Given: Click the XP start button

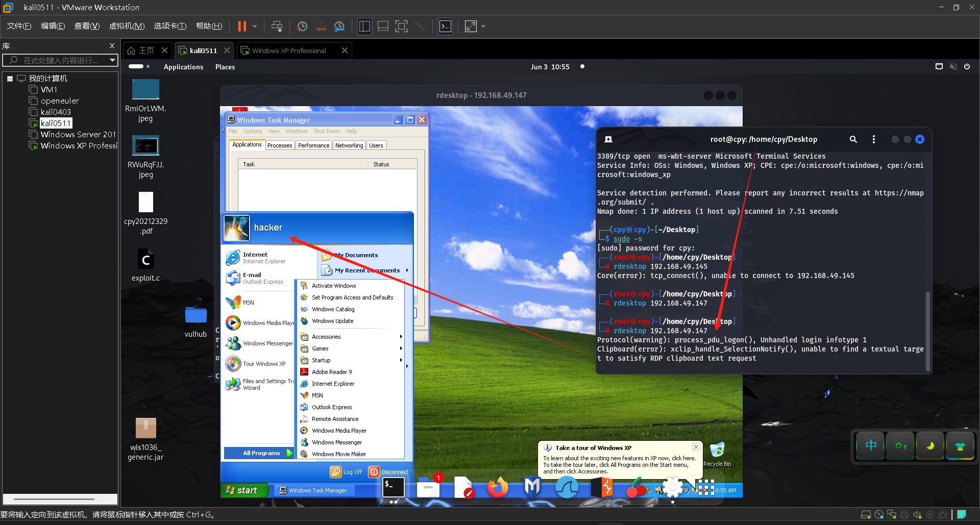Looking at the screenshot, I should coord(244,490).
